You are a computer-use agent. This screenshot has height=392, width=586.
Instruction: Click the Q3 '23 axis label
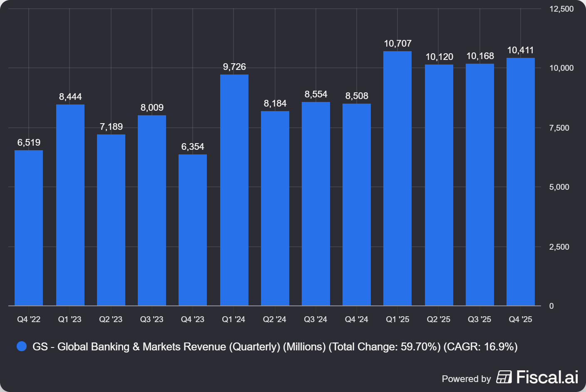pos(151,319)
